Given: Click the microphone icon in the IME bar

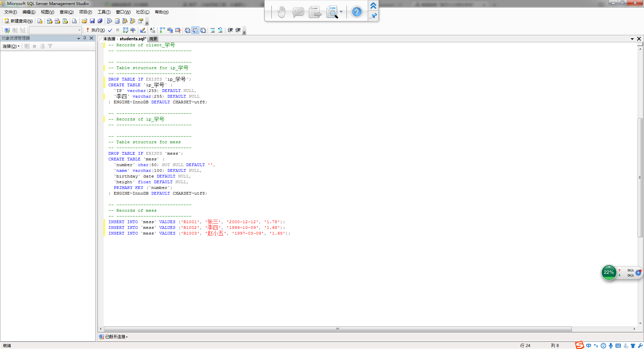Looking at the screenshot, I should pyautogui.click(x=611, y=346).
